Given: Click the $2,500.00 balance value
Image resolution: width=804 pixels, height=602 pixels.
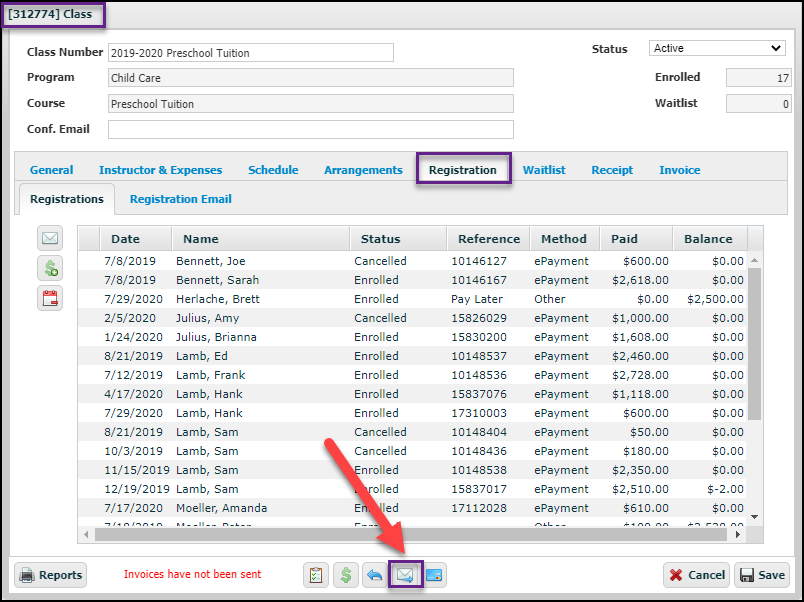Looking at the screenshot, I should (715, 299).
